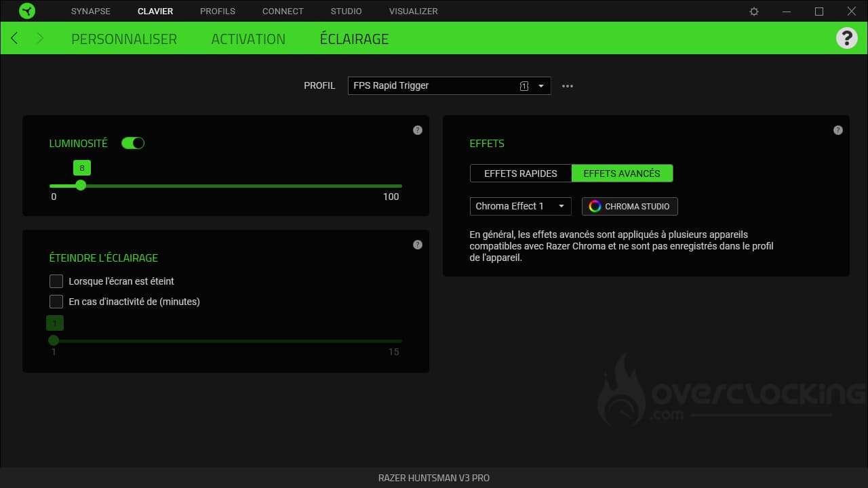Launch CHROMA STUDIO
Screen dimensions: 868x488
tap(630, 206)
